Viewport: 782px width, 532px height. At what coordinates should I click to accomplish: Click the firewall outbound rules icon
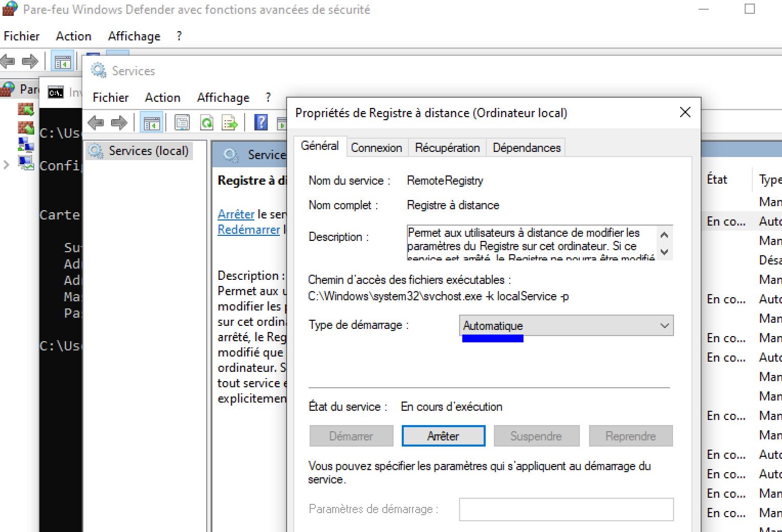26,127
